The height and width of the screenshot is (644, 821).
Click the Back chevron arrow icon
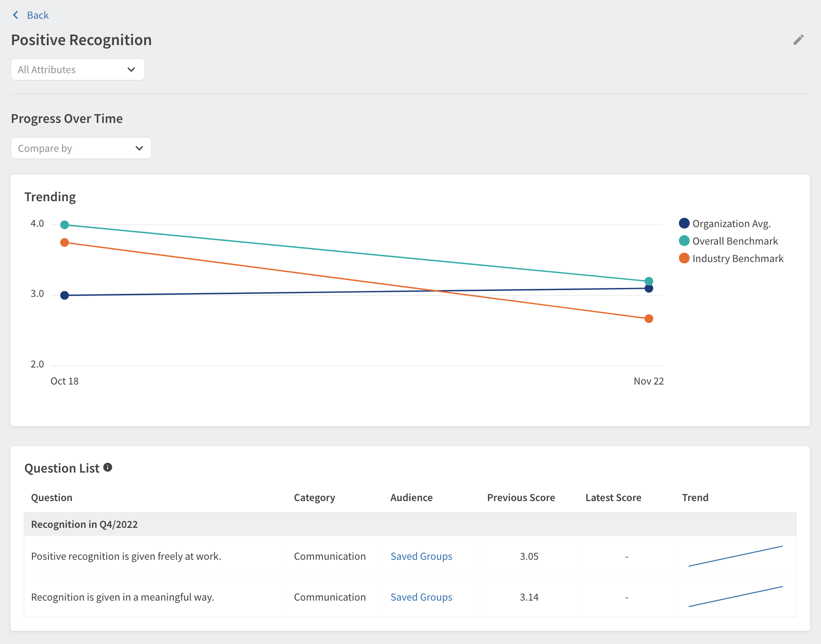click(16, 15)
